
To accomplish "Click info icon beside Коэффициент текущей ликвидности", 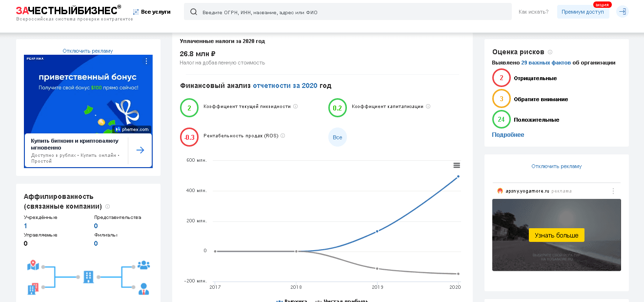I will tap(296, 107).
